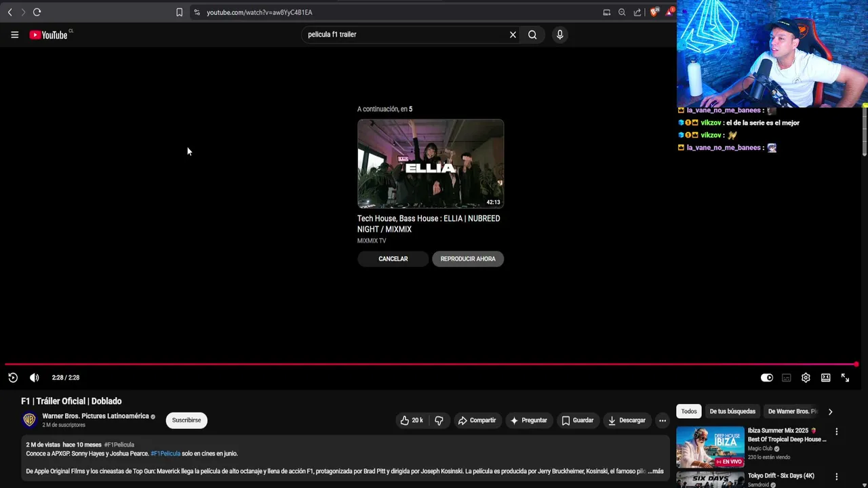
Task: Click the '2:28 / 2:28' time display
Action: click(x=66, y=378)
